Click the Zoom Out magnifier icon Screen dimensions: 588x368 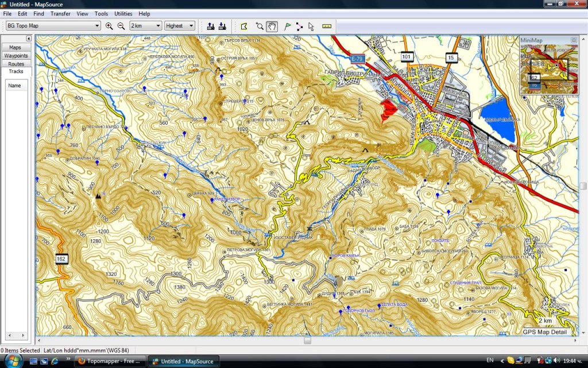[121, 26]
